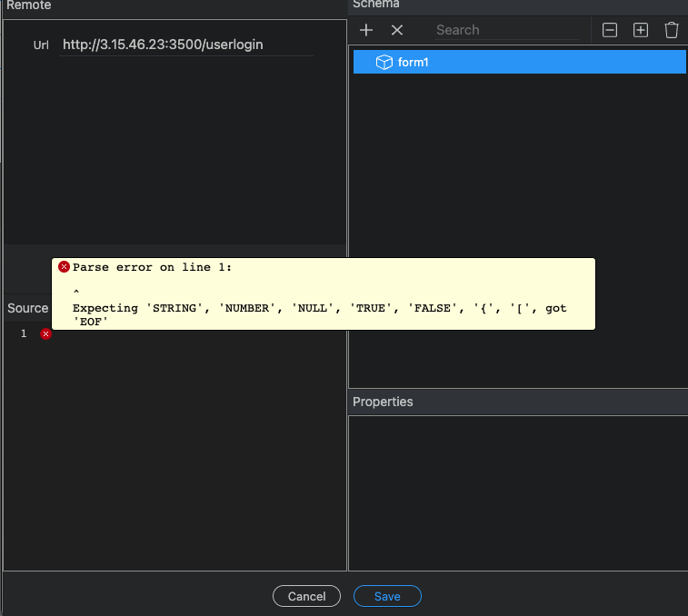
Task: Click the trash icon in Schema toolbar
Action: click(672, 30)
